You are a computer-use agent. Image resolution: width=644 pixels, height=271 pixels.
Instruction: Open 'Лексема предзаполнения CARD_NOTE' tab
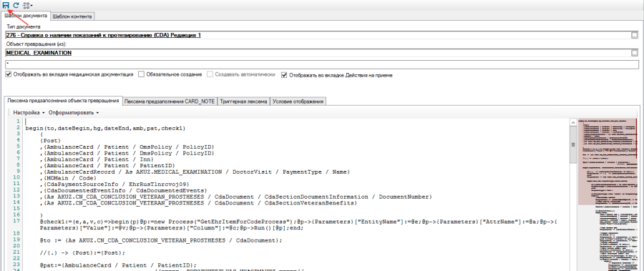[170, 102]
